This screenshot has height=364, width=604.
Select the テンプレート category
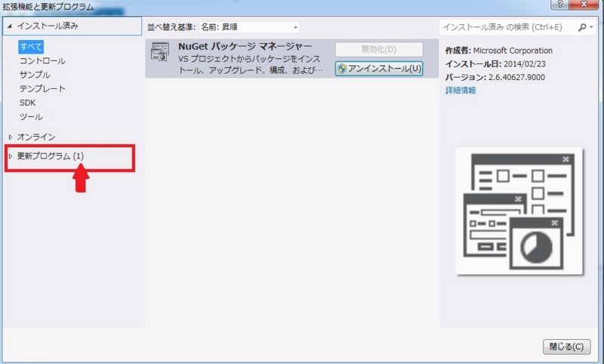pos(42,88)
